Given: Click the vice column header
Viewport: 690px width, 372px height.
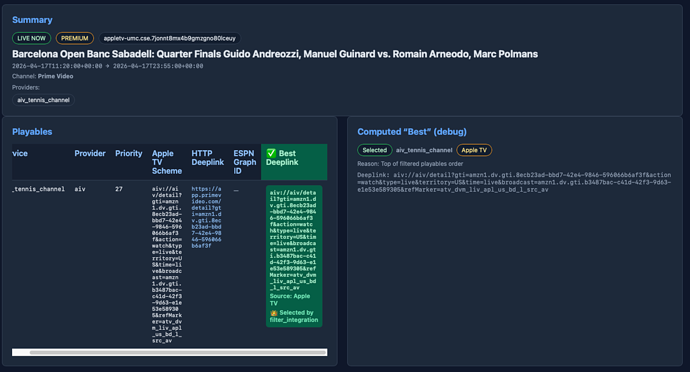Looking at the screenshot, I should (20, 153).
